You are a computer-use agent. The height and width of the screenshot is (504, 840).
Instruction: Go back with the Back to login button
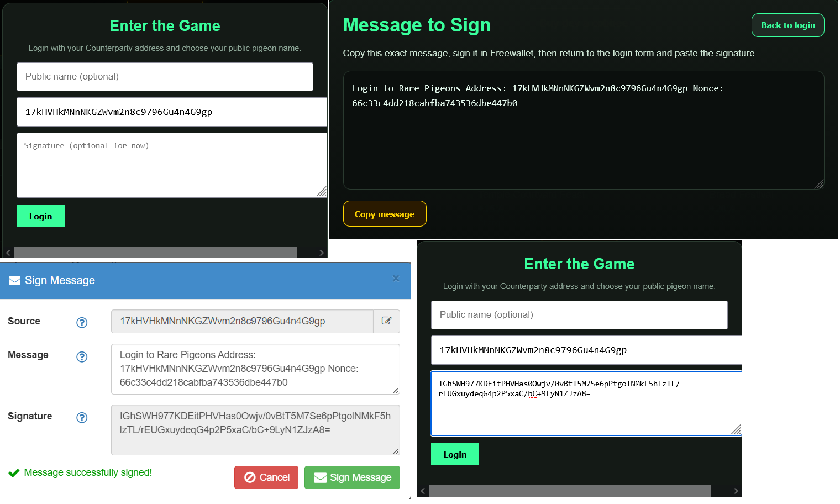(x=788, y=25)
